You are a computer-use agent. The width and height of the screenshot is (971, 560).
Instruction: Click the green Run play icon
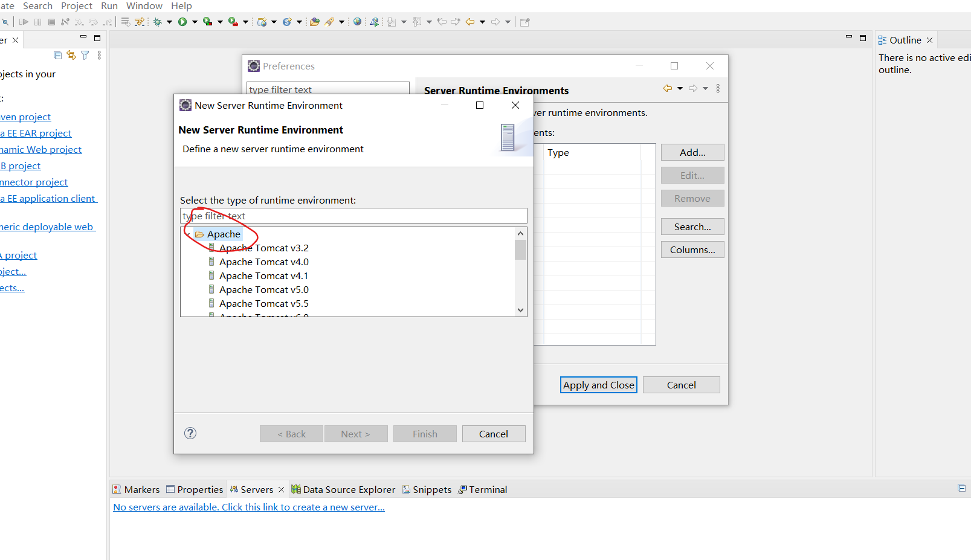pyautogui.click(x=182, y=22)
